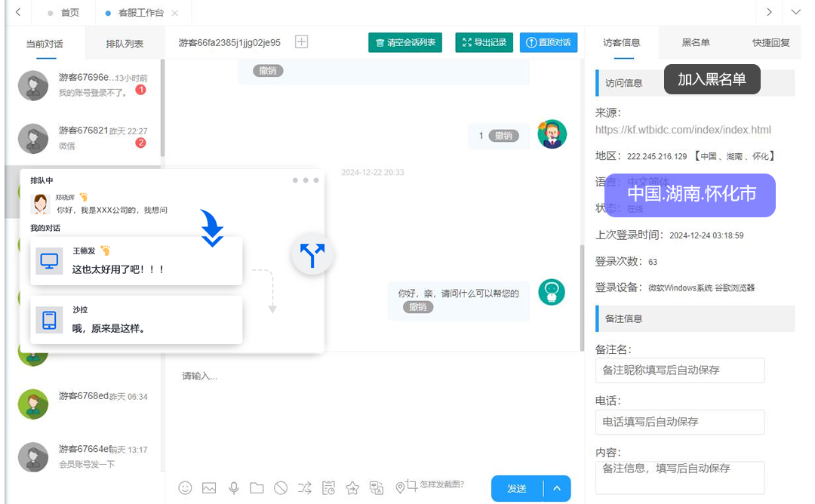815x504 pixels.
Task: Click the right arrow to scroll tabs forward
Action: (x=769, y=12)
